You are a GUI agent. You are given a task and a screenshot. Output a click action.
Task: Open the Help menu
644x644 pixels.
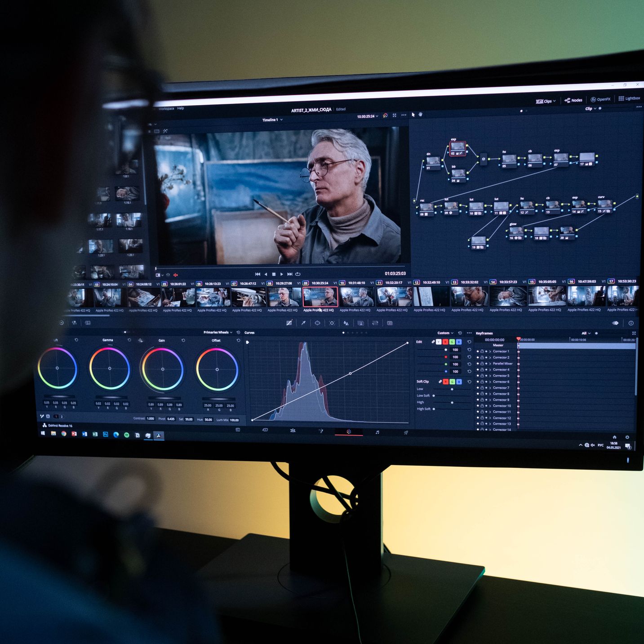(180, 108)
